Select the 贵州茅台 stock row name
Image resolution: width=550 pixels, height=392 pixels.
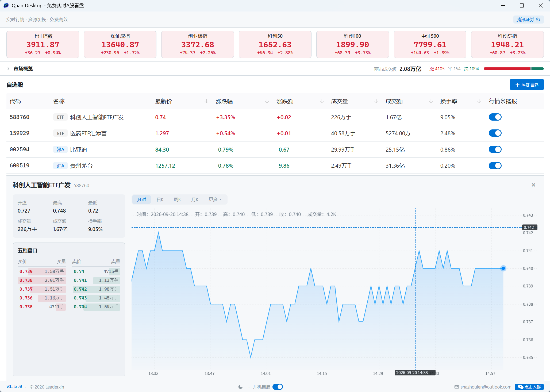coord(81,166)
